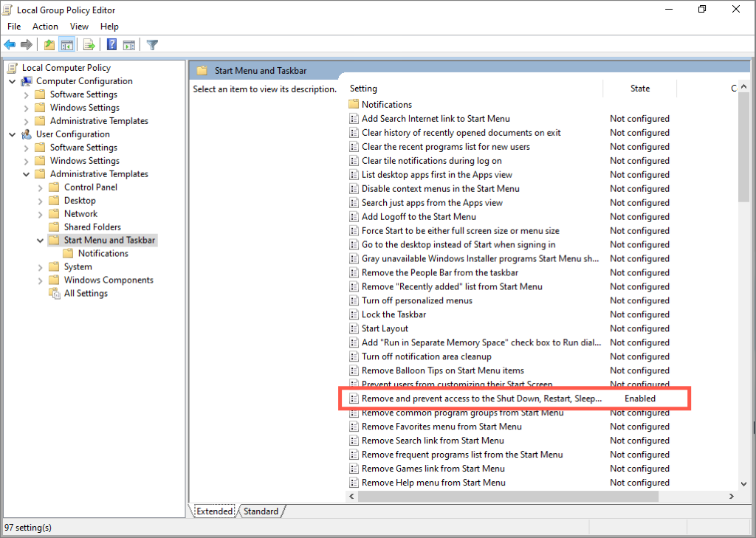756x538 pixels.
Task: Open the File menu
Action: tap(14, 27)
